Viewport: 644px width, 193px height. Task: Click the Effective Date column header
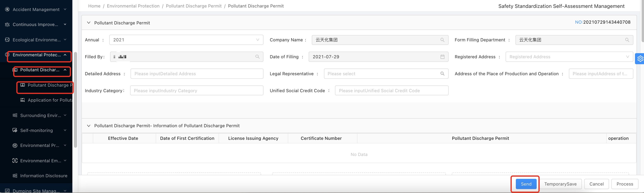(123, 138)
